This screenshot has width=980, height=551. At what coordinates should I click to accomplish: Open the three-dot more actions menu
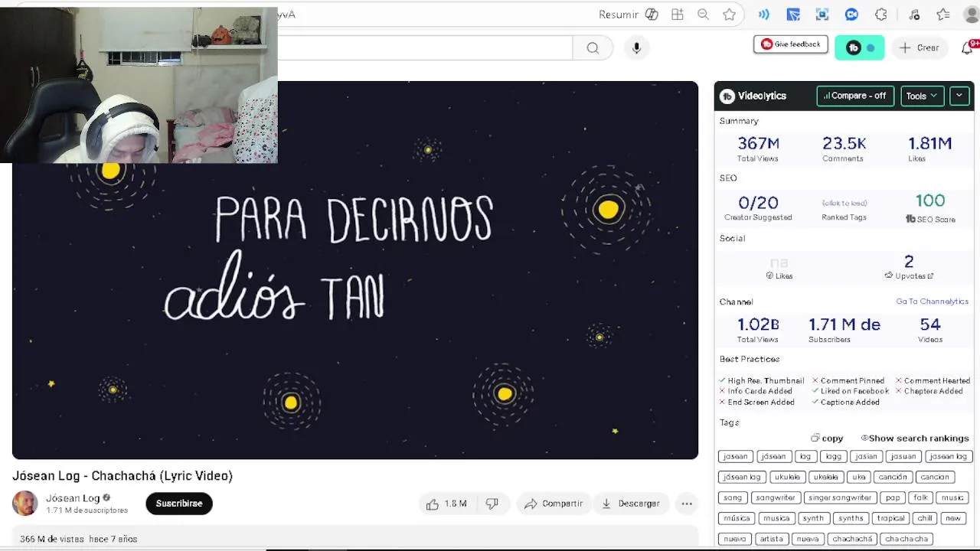[x=687, y=504]
